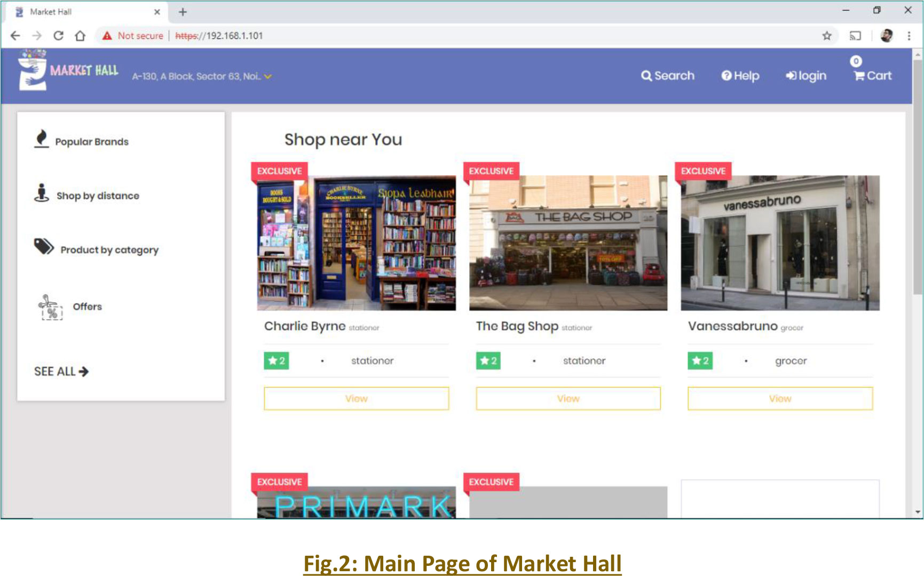The width and height of the screenshot is (924, 576).
Task: Click the address bar URL
Action: 219,36
